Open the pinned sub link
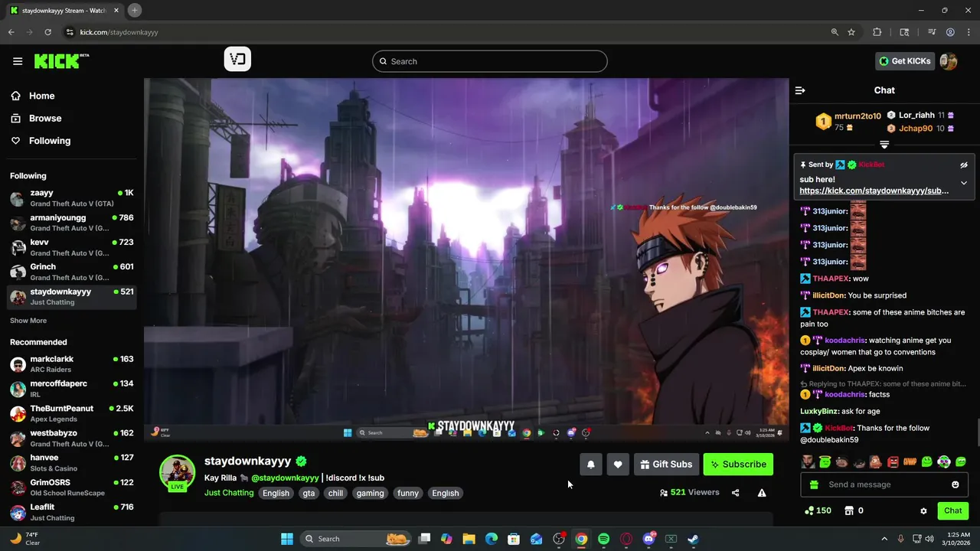Image resolution: width=980 pixels, height=551 pixels. point(874,191)
